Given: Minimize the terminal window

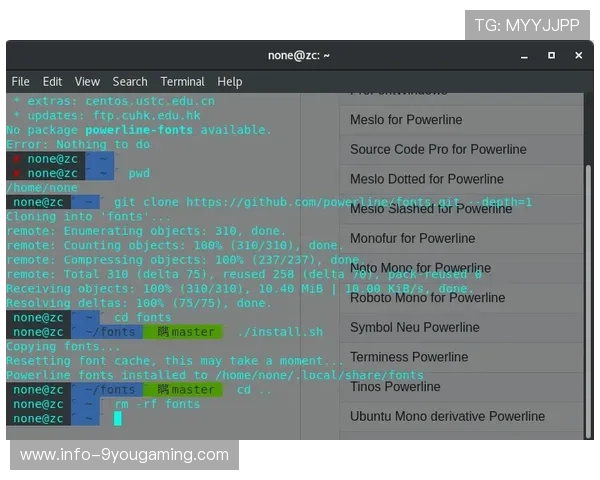Looking at the screenshot, I should click(x=524, y=55).
